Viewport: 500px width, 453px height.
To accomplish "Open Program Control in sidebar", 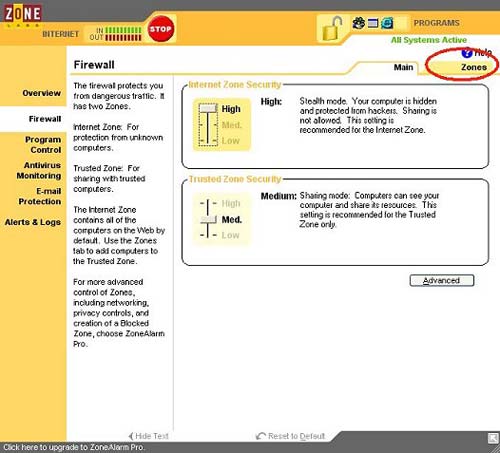I will [43, 145].
